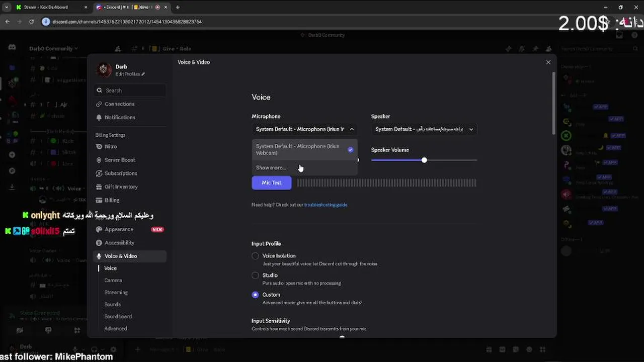Screen dimensions: 644x362
Task: Click the Accessibility icon
Action: click(99, 243)
